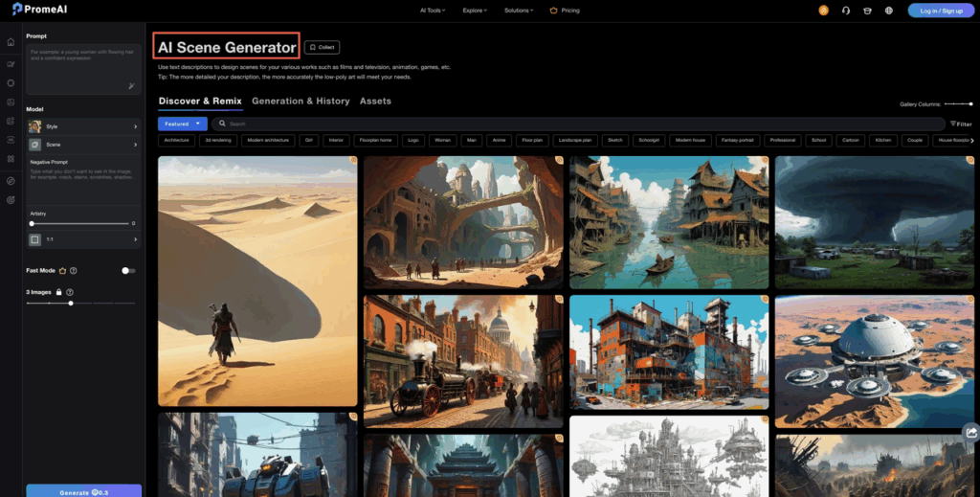Open the desert warrior dune thumbnail
The height and width of the screenshot is (497, 980).
pos(257,282)
